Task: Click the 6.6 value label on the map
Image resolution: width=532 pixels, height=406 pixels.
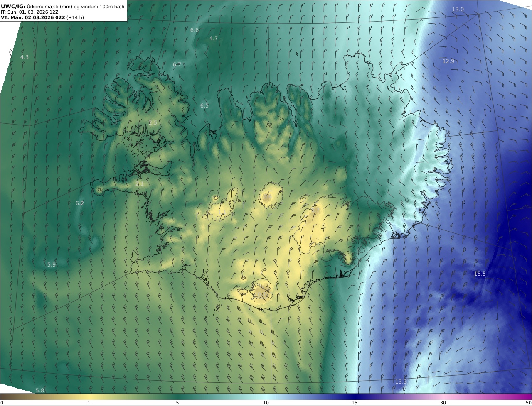Action: tap(195, 30)
